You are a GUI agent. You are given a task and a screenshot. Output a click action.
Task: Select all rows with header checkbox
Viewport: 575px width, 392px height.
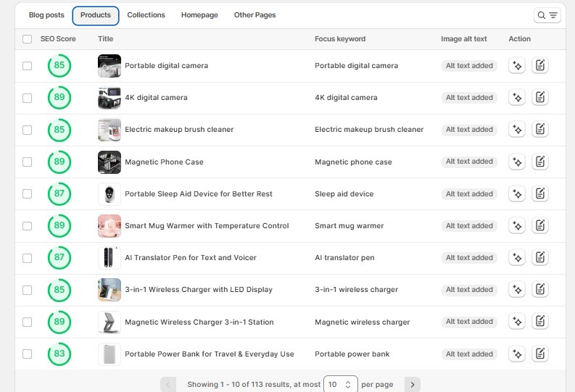point(28,39)
